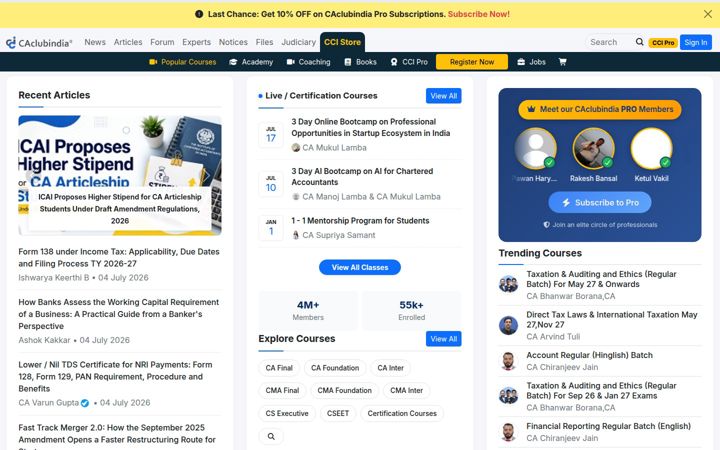Viewport: 720px width, 450px height.
Task: Click avatar beside Taxation Sep 26 batch
Action: click(x=508, y=396)
